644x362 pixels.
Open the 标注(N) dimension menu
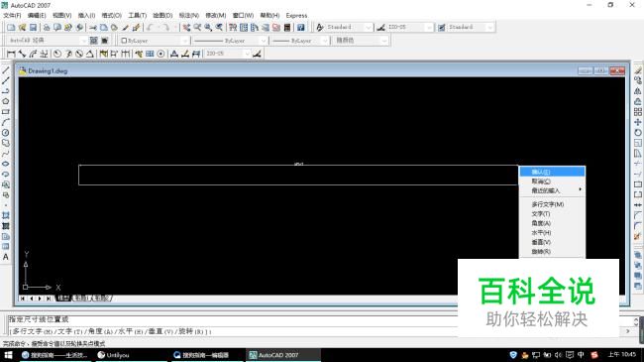pyautogui.click(x=189, y=15)
